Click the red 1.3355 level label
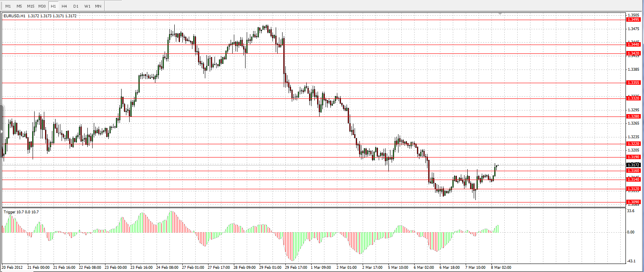The image size is (644, 272). (x=634, y=83)
